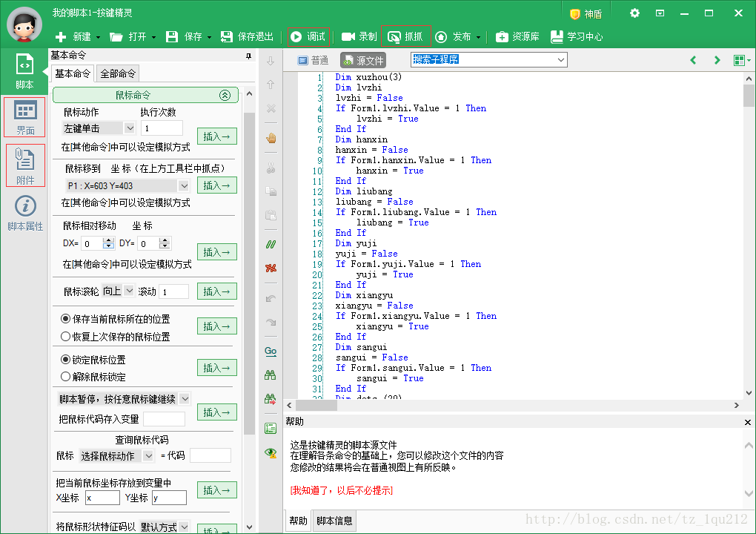Increase the DX value stepper
The height and width of the screenshot is (534, 756).
point(108,240)
